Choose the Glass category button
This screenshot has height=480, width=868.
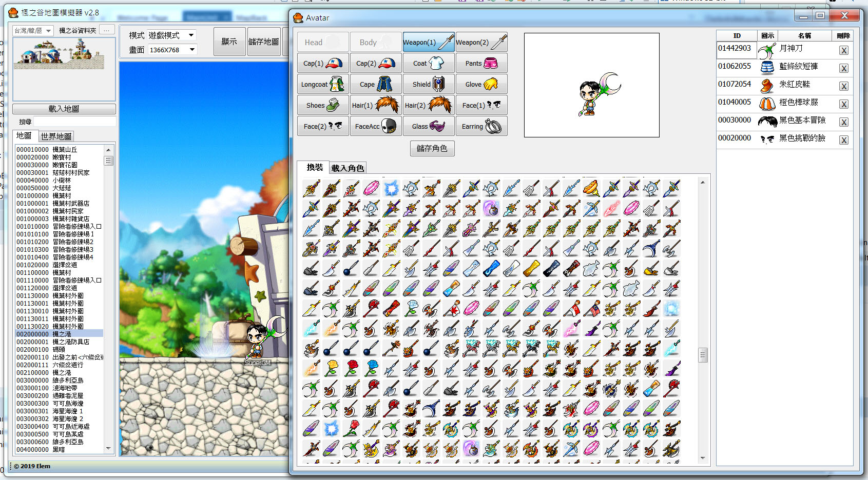429,126
